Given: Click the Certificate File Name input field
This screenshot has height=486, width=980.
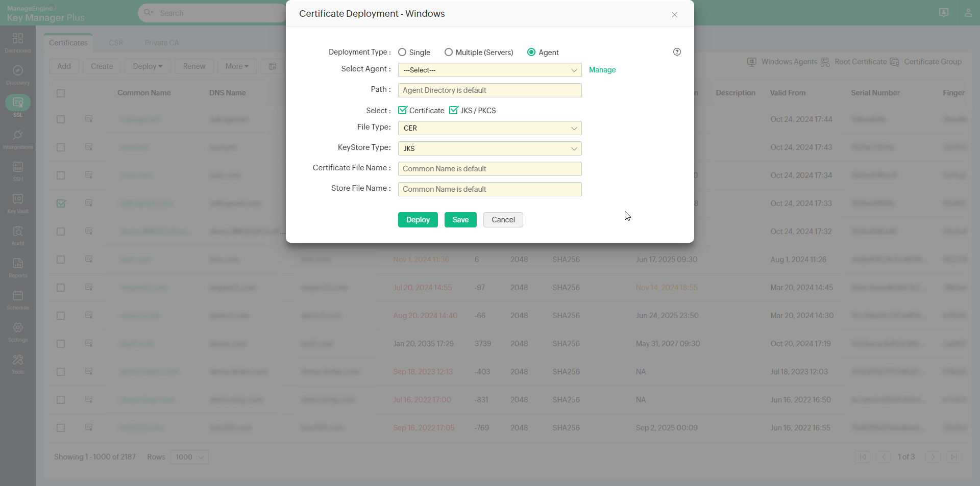Looking at the screenshot, I should tap(490, 169).
